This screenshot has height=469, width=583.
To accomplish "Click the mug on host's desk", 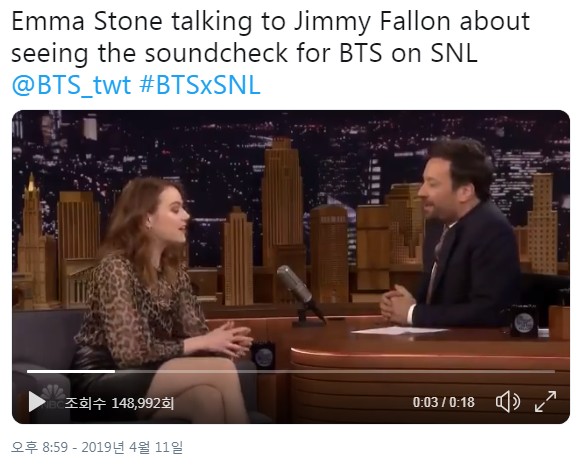I will 524,321.
